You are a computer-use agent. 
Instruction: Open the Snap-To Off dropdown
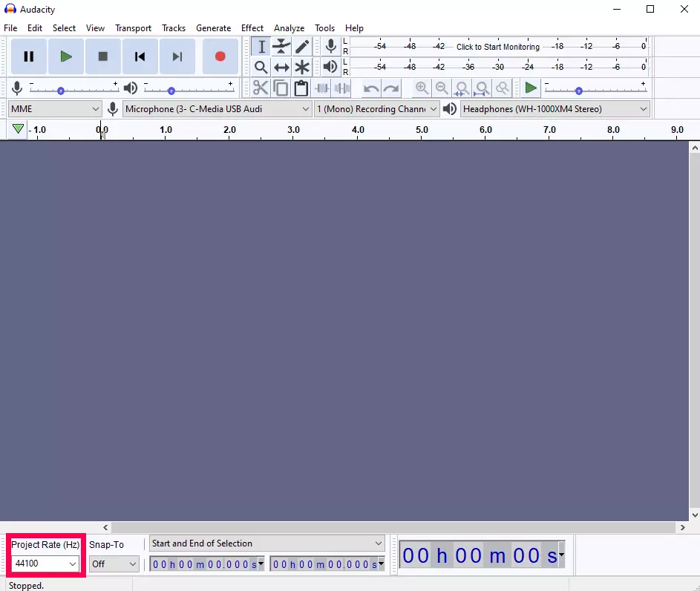[114, 564]
